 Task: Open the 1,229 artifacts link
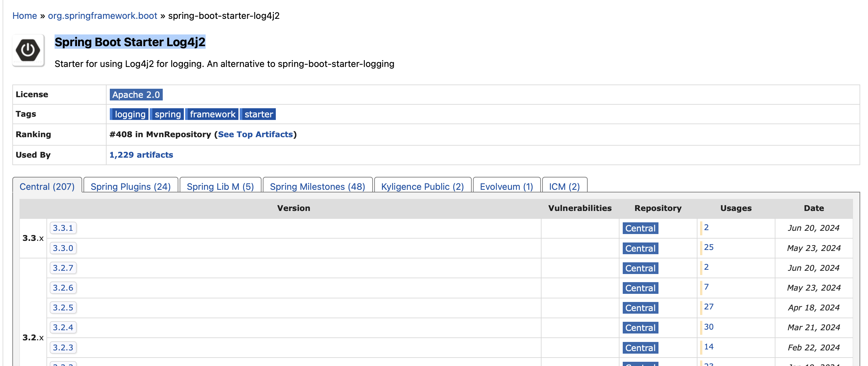141,155
